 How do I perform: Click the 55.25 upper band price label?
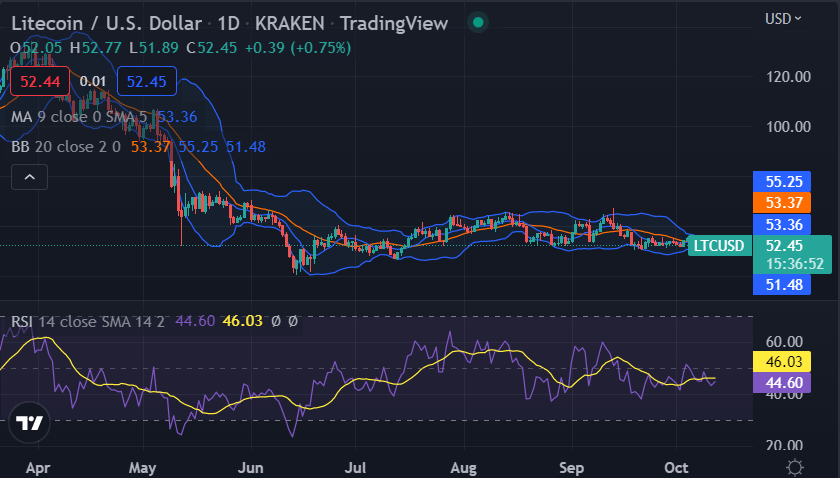pyautogui.click(x=782, y=181)
